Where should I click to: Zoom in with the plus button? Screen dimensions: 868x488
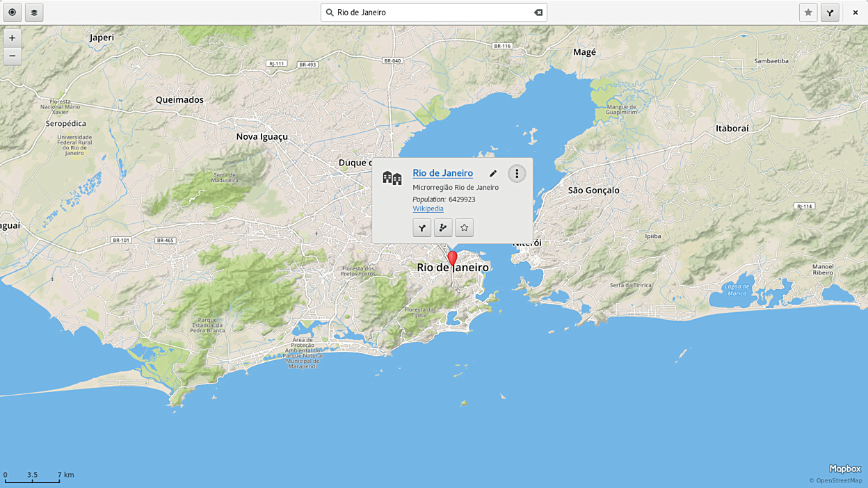pyautogui.click(x=12, y=38)
